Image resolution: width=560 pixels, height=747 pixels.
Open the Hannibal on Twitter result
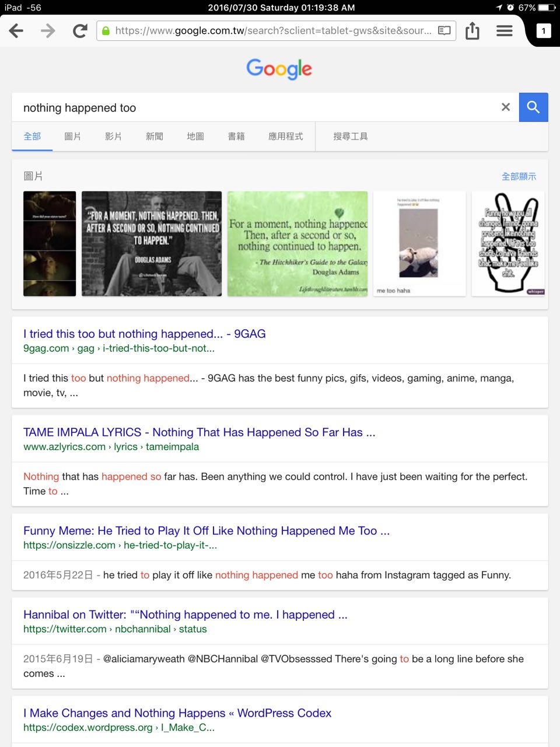tap(185, 615)
